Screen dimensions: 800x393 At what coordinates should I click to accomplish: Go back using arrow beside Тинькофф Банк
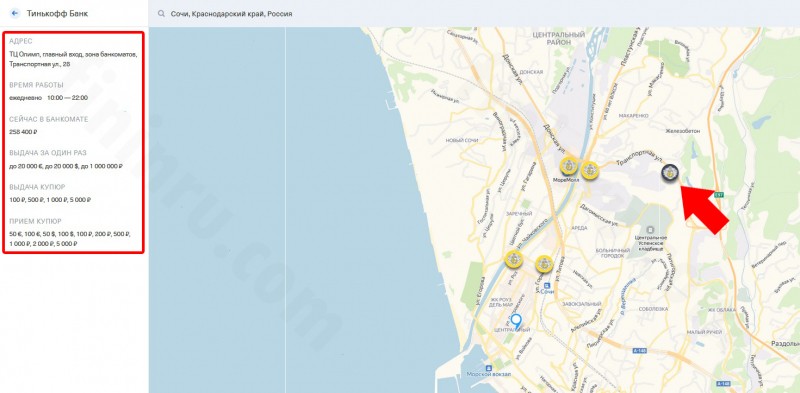(x=14, y=13)
